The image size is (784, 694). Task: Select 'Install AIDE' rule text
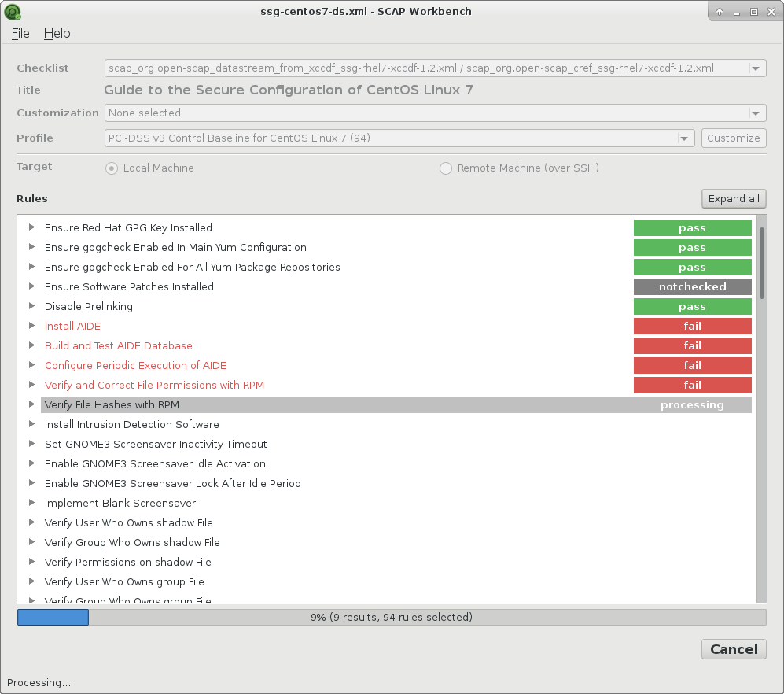click(72, 327)
